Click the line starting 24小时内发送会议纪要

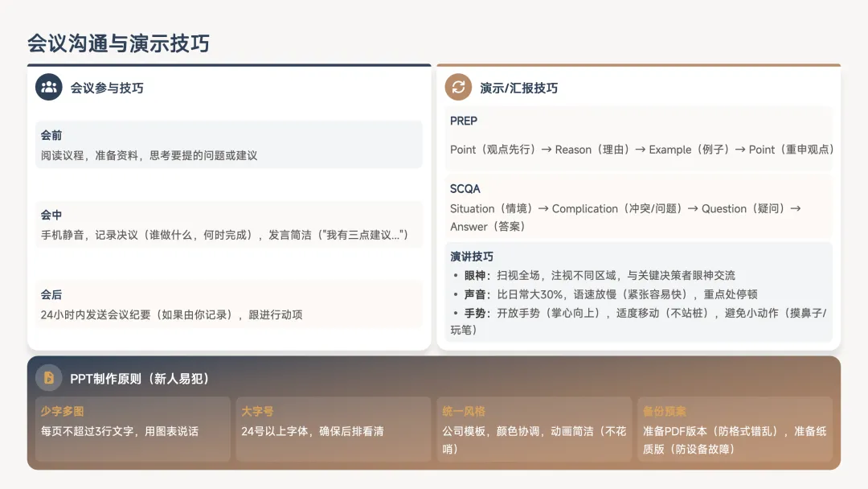pyautogui.click(x=172, y=315)
